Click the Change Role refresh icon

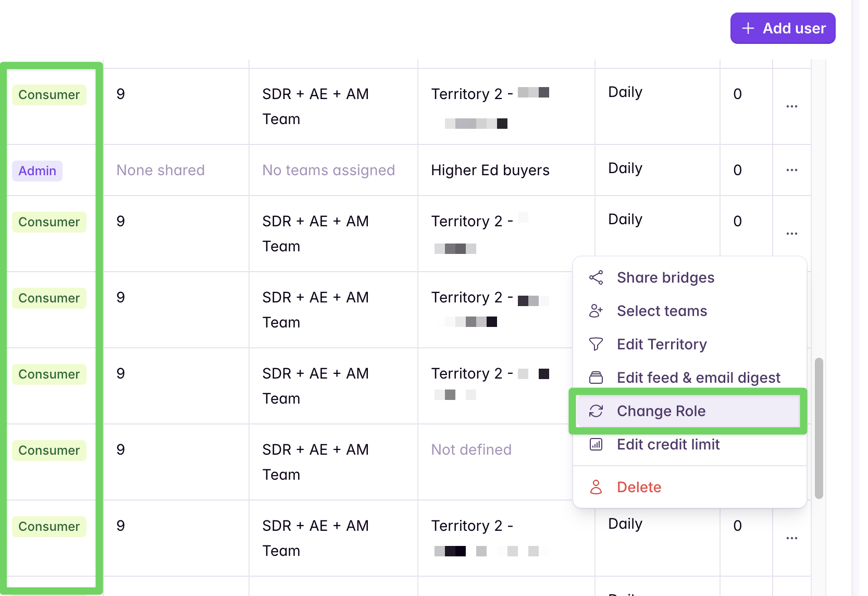(x=597, y=411)
